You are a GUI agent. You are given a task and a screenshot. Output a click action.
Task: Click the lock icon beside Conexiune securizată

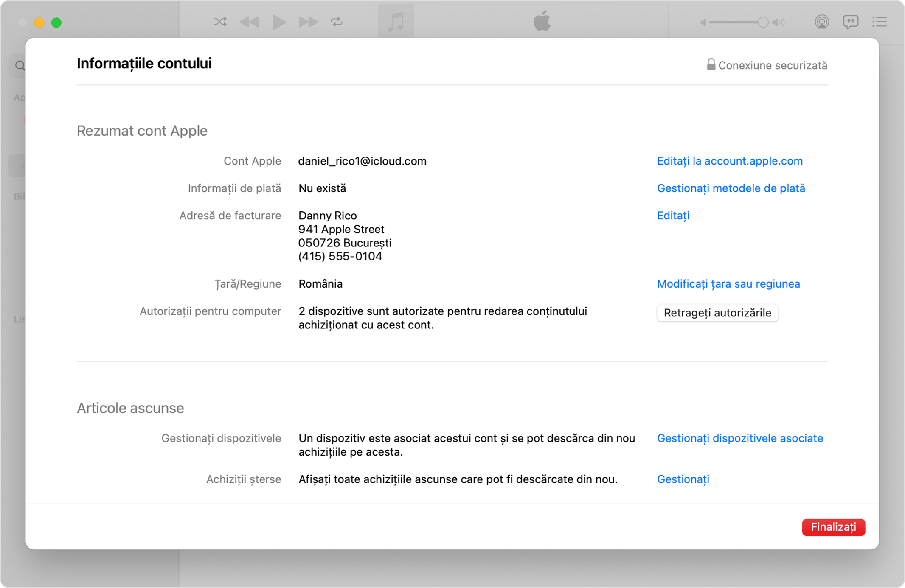point(711,64)
